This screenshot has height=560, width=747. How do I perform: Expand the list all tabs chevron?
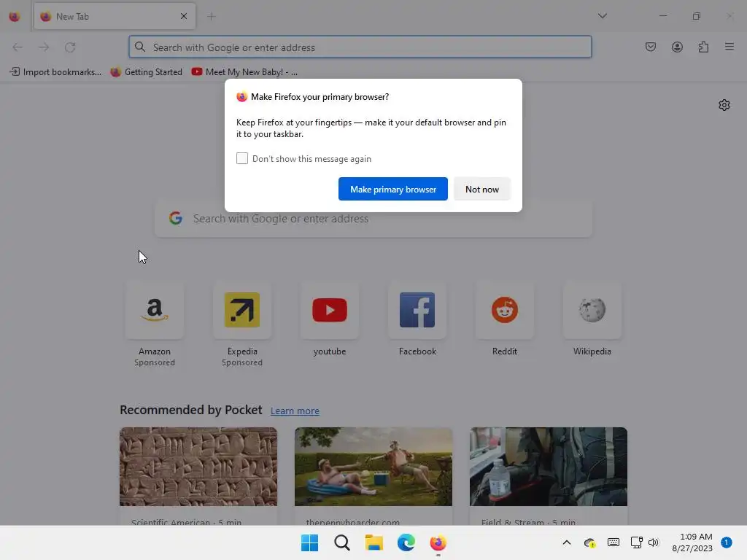pos(602,16)
